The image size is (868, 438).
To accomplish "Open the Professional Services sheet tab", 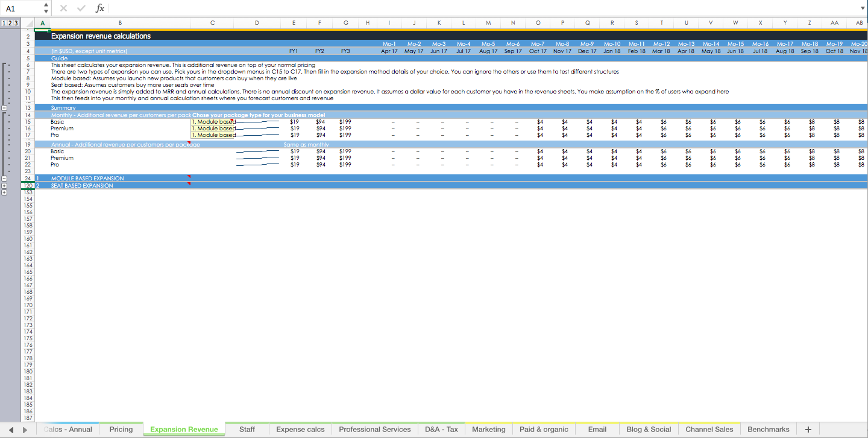I will [374, 430].
